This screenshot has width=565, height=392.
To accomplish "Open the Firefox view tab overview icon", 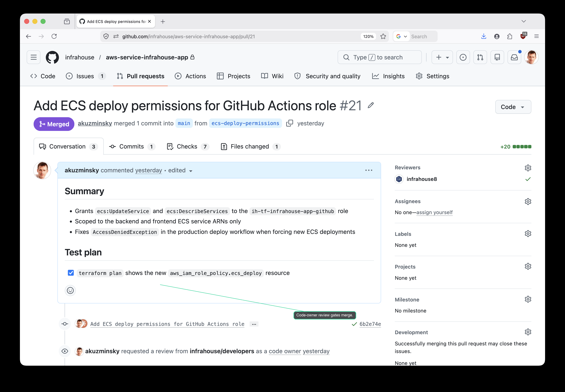I will coord(67,22).
